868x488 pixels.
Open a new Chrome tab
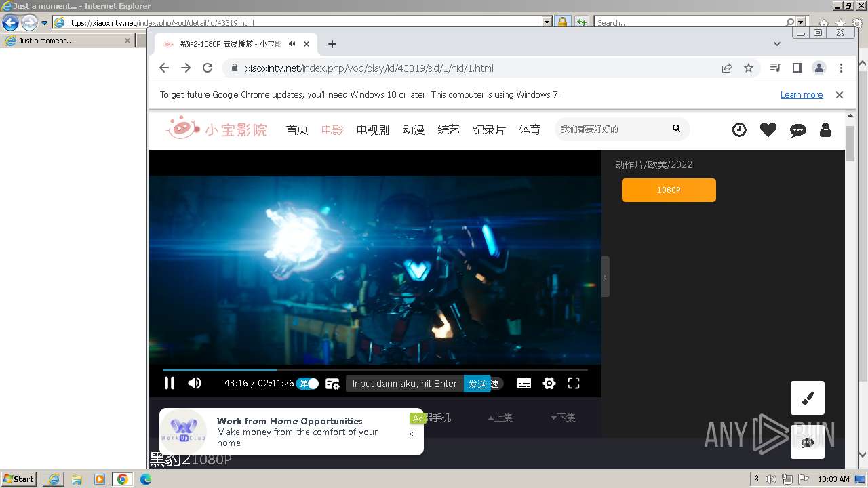[332, 44]
